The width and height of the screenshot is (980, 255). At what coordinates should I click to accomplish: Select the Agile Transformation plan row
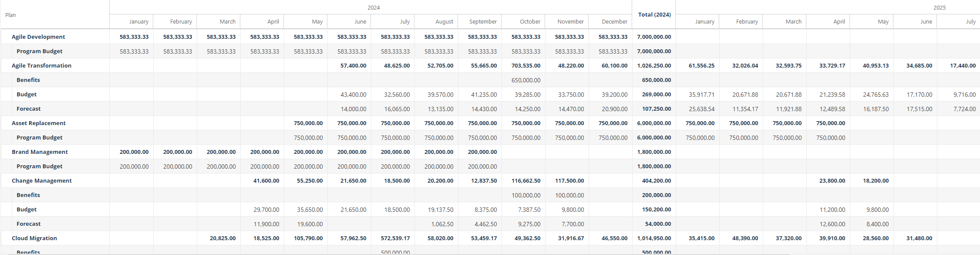41,65
